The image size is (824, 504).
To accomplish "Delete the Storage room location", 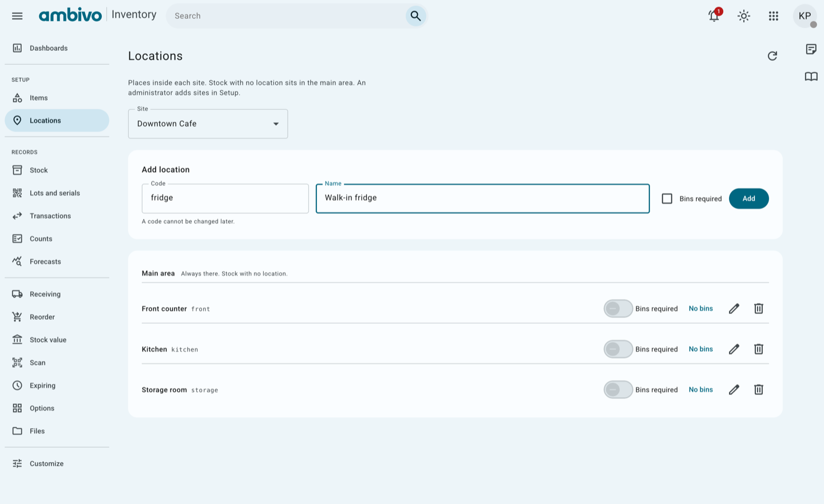I will coord(759,390).
